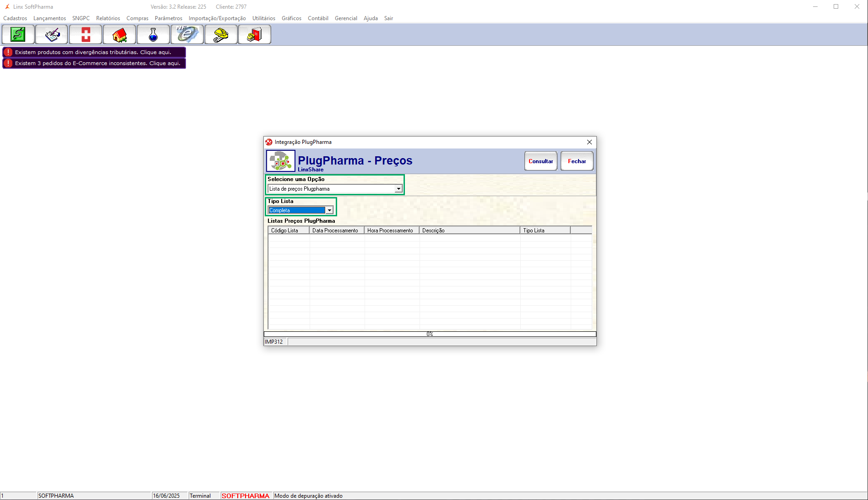Open the Gerencial menu
This screenshot has width=868, height=500.
346,18
